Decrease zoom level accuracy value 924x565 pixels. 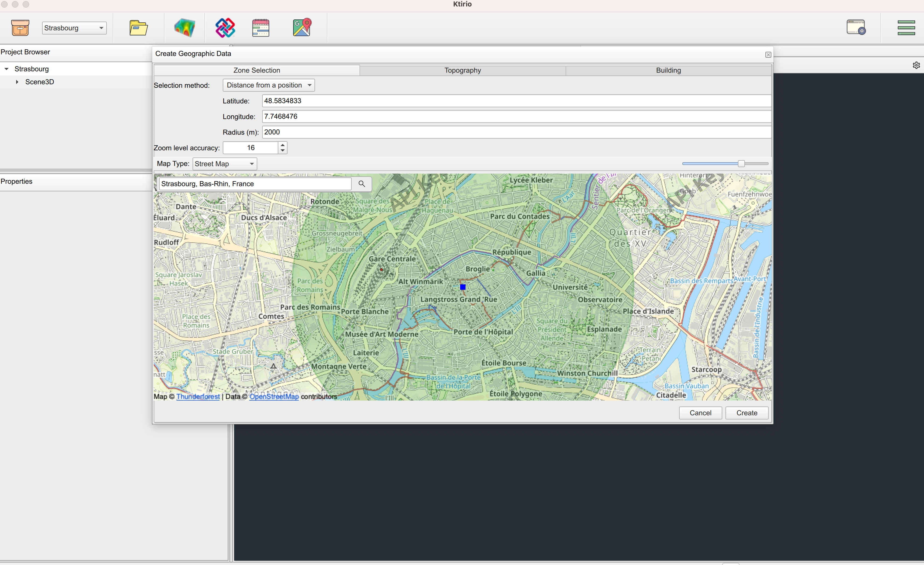tap(283, 151)
